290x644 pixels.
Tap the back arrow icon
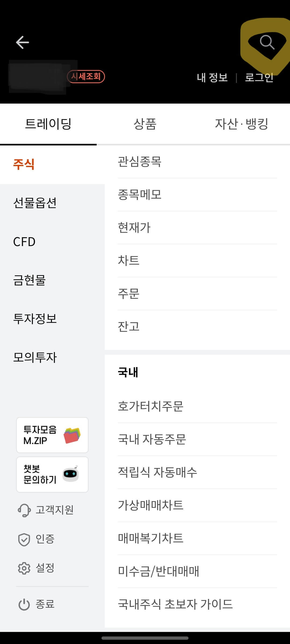coord(23,42)
